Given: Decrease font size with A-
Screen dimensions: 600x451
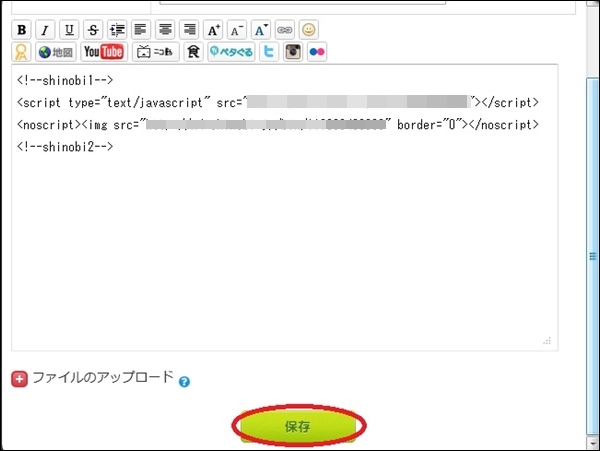Looking at the screenshot, I should 237,30.
